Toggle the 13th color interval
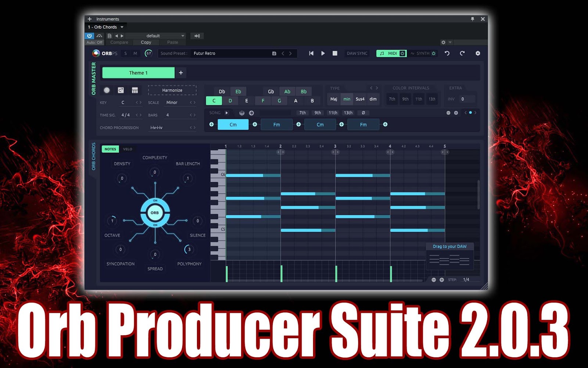Viewport: 588px width, 368px height. coord(432,99)
